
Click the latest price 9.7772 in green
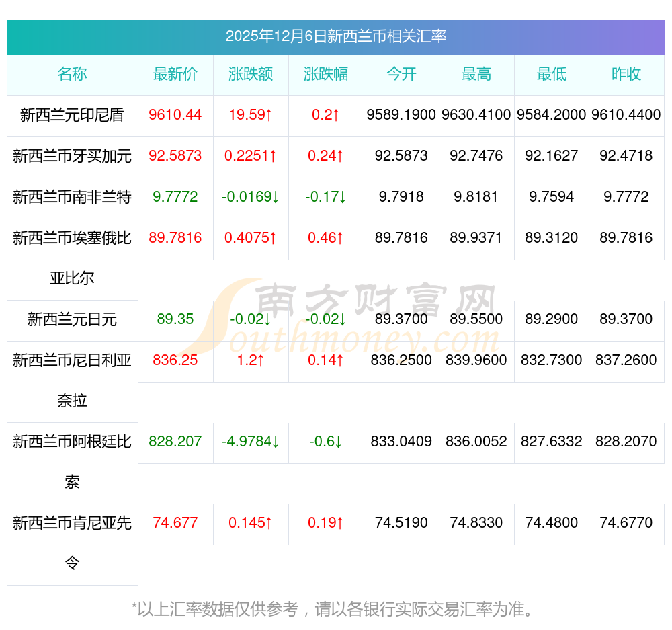175,197
